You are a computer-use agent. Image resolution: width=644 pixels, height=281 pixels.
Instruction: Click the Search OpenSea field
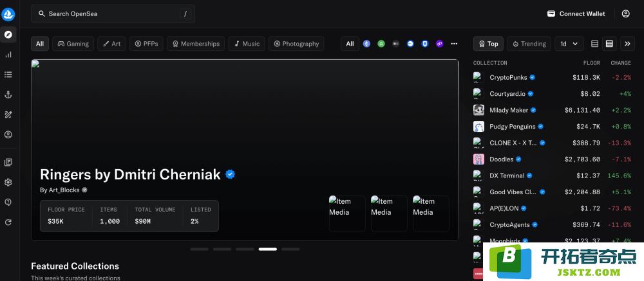click(113, 14)
